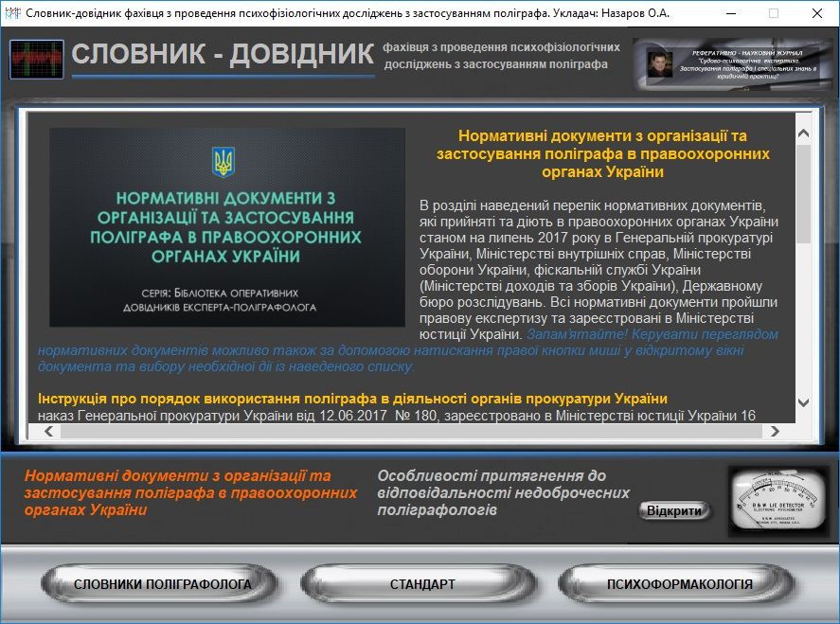This screenshot has width=840, height=624.
Task: Click the document cover image thumbnail
Action: [227, 227]
